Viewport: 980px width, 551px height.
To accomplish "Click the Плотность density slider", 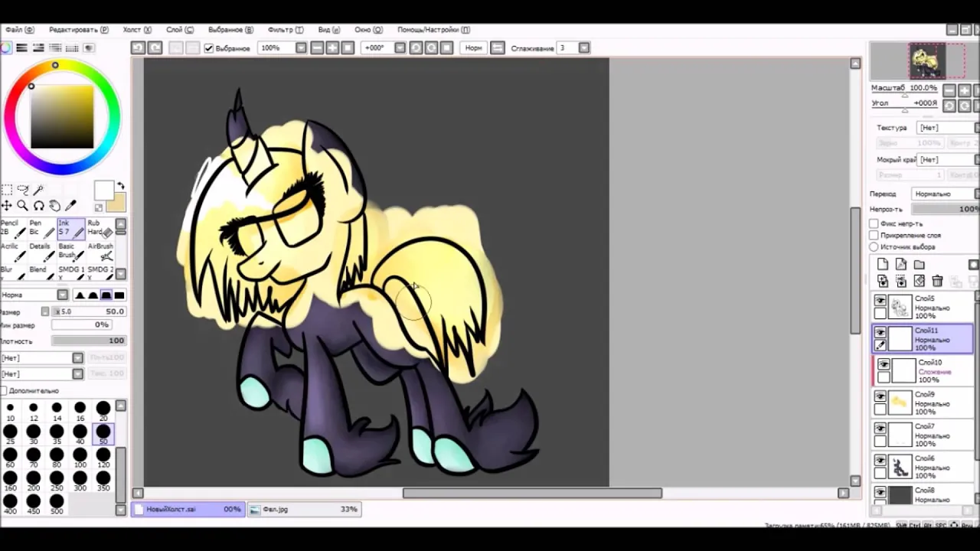I will pyautogui.click(x=88, y=341).
